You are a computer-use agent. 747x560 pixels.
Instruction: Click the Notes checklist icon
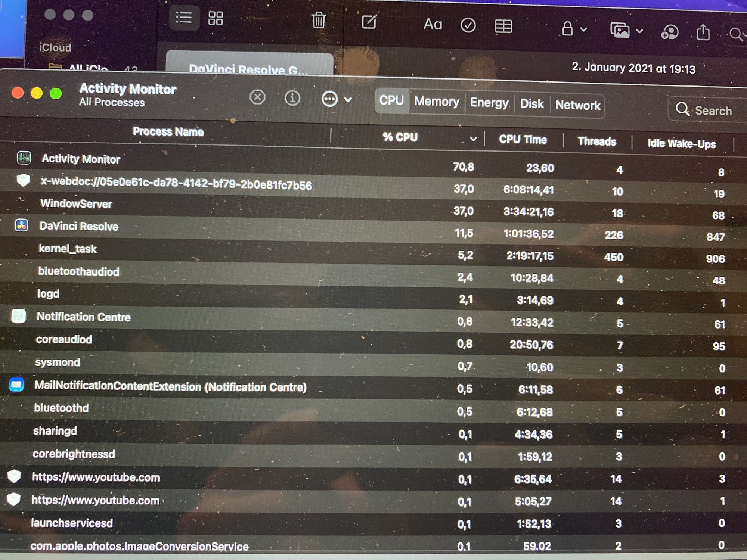(468, 26)
